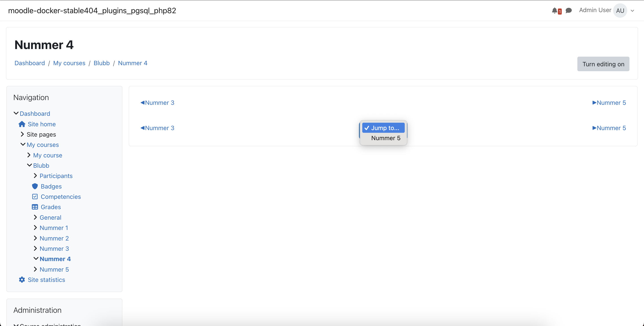Viewport: 644px width, 326px height.
Task: Go to top next section Nummer 5
Action: tap(609, 103)
